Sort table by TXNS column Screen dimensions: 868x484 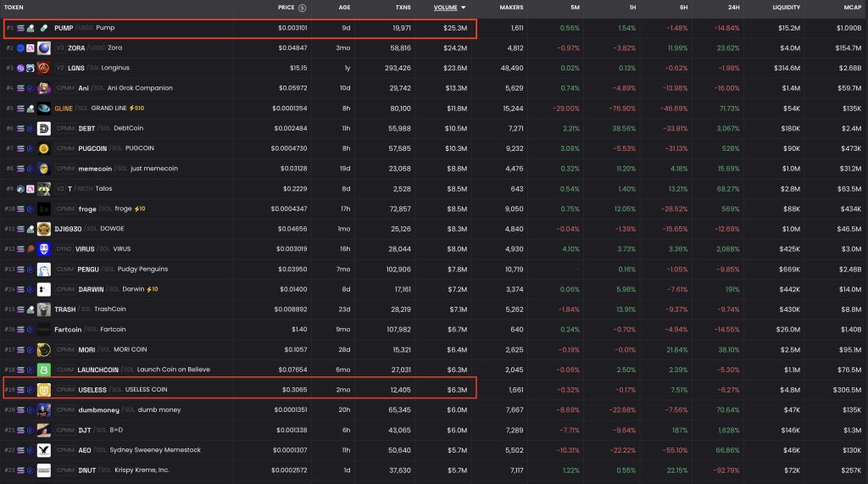tap(403, 8)
